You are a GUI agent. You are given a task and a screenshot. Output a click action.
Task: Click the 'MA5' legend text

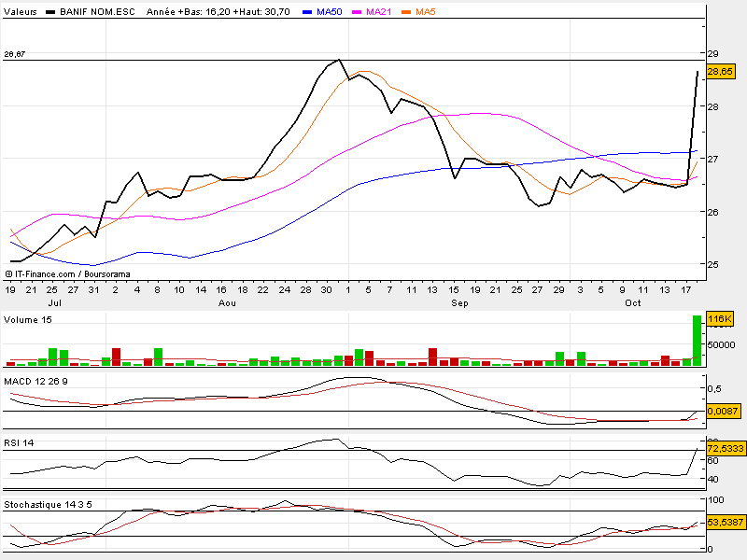[x=426, y=12]
